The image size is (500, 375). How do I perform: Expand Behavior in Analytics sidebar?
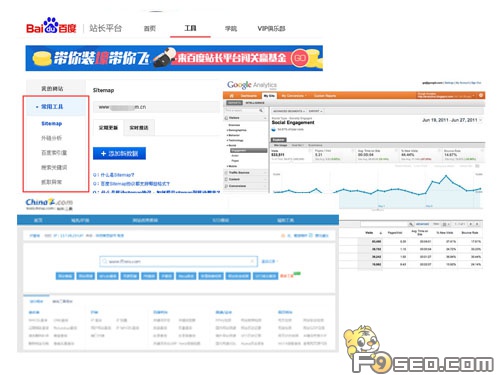pos(233,135)
